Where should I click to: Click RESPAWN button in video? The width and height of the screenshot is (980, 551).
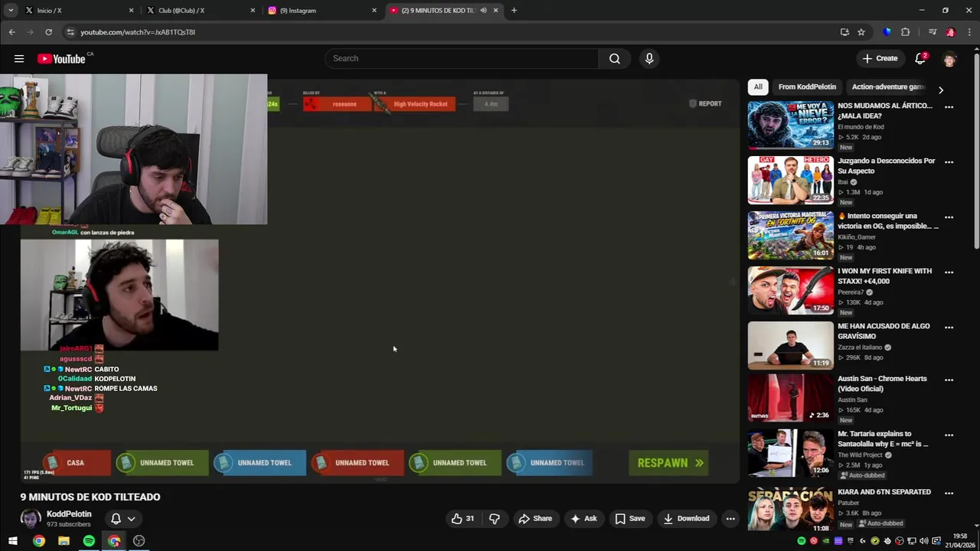tap(670, 463)
